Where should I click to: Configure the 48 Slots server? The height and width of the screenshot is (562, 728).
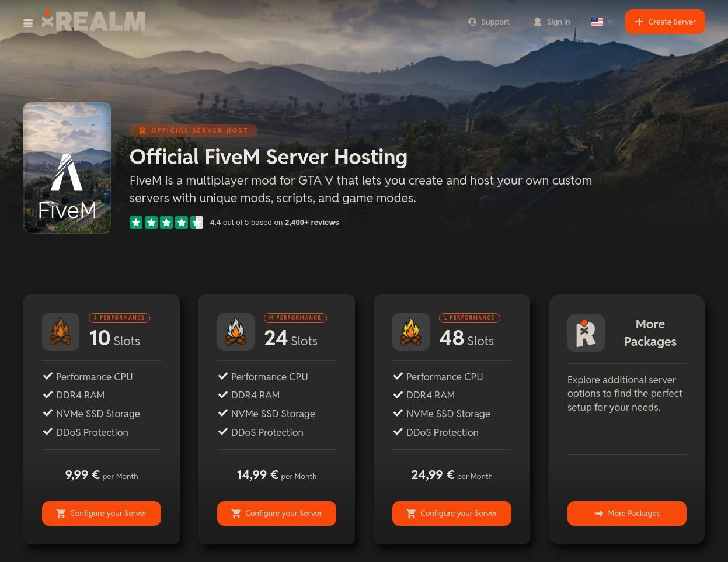pyautogui.click(x=452, y=514)
